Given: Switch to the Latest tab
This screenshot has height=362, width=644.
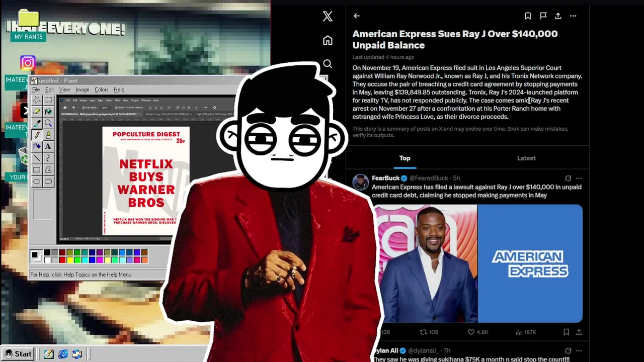Looking at the screenshot, I should pos(526,158).
